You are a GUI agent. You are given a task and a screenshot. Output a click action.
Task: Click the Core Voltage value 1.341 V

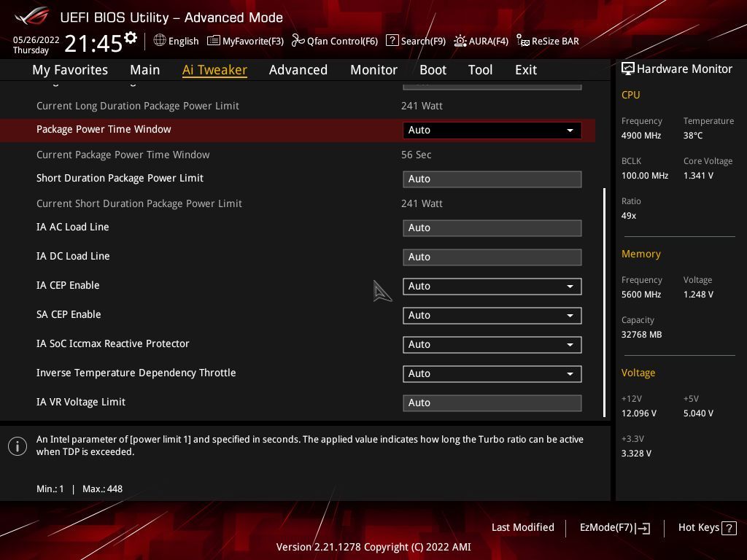click(698, 176)
